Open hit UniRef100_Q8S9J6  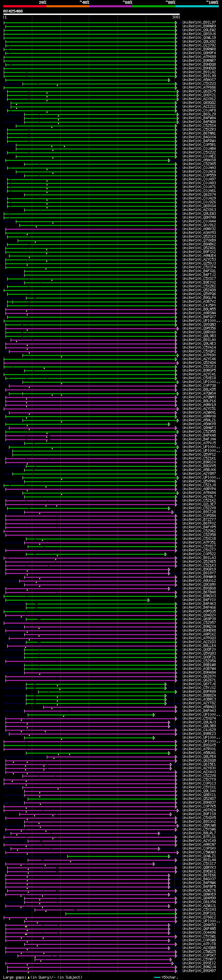tap(199, 34)
